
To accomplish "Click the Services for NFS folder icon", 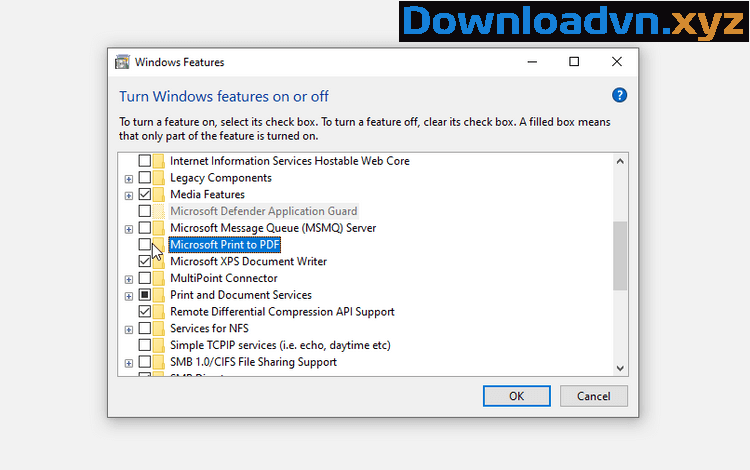I will (x=159, y=328).
